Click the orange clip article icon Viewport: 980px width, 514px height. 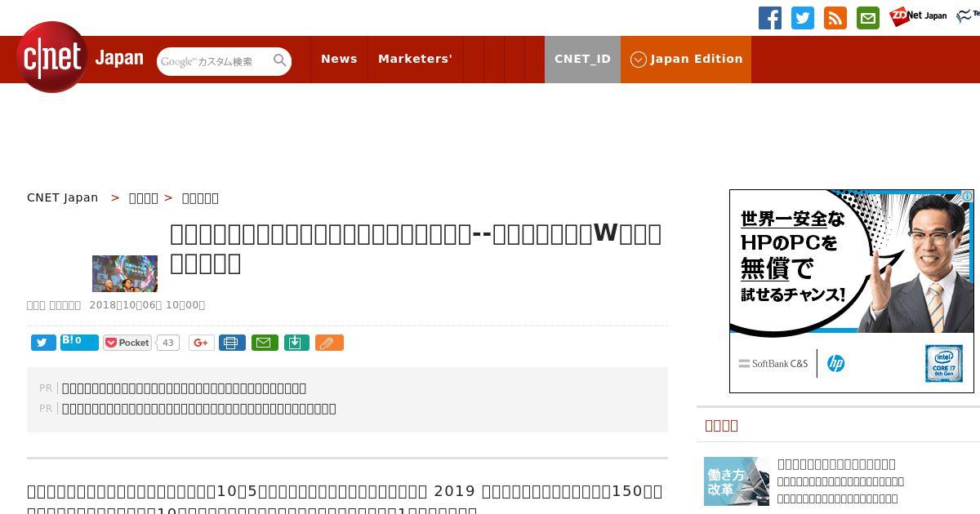coord(329,343)
